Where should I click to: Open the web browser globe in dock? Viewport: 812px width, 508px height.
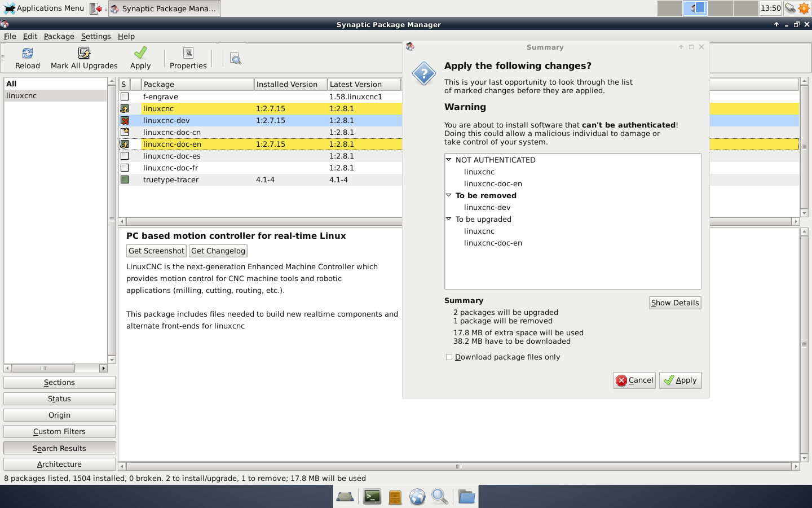pos(417,497)
